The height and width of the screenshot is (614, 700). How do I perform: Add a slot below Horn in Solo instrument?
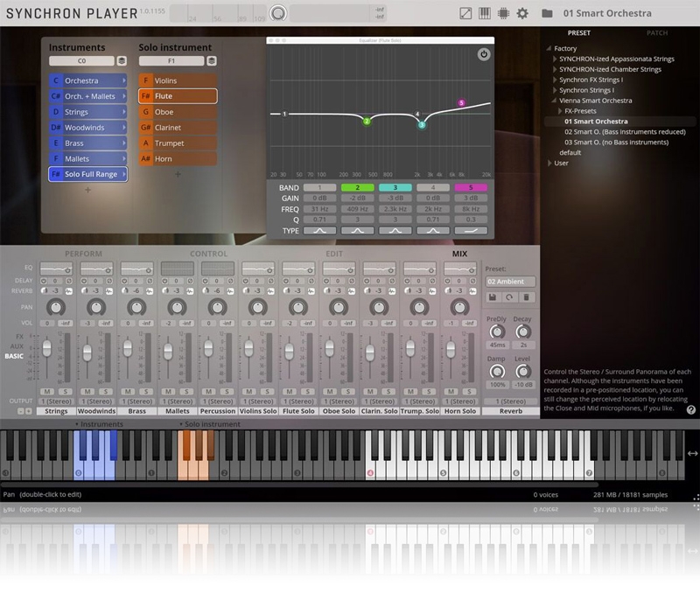178,174
